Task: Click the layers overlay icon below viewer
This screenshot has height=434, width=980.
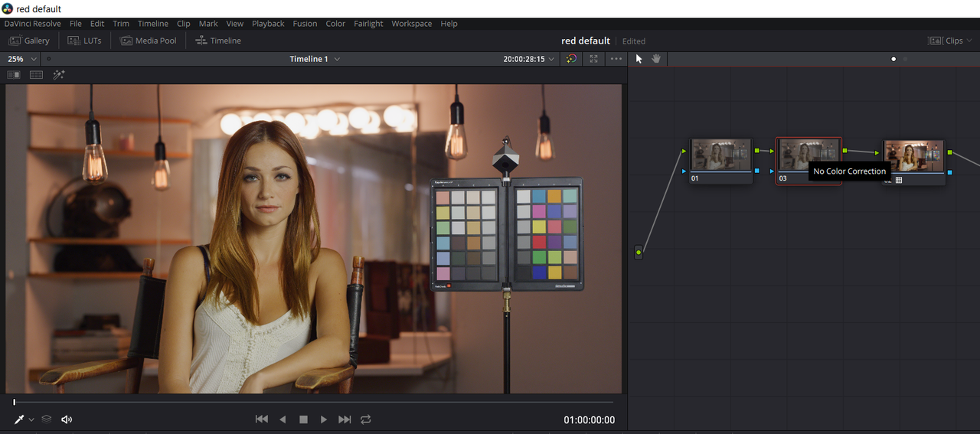Action: click(x=47, y=419)
